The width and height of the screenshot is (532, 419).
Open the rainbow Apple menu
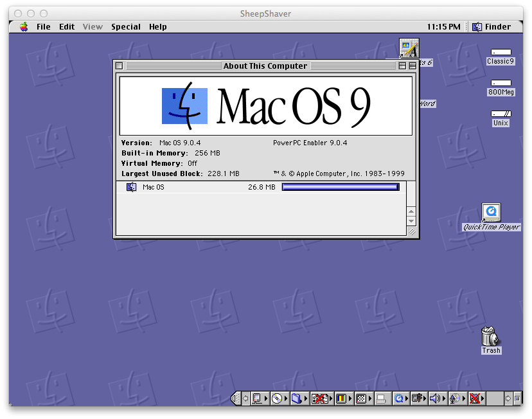pos(24,27)
